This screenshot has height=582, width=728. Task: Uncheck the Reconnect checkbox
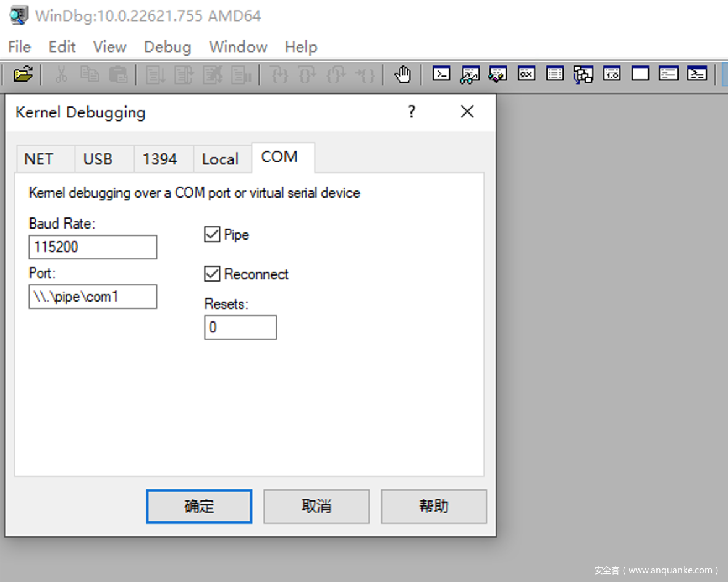212,274
